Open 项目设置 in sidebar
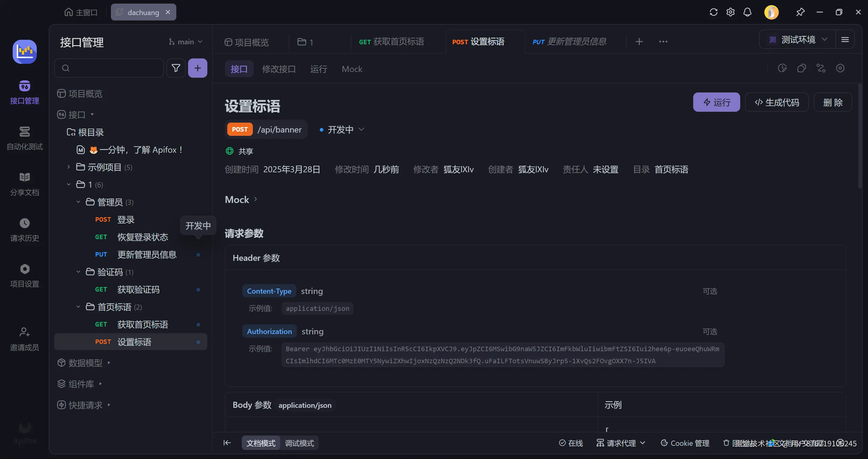 coord(25,275)
